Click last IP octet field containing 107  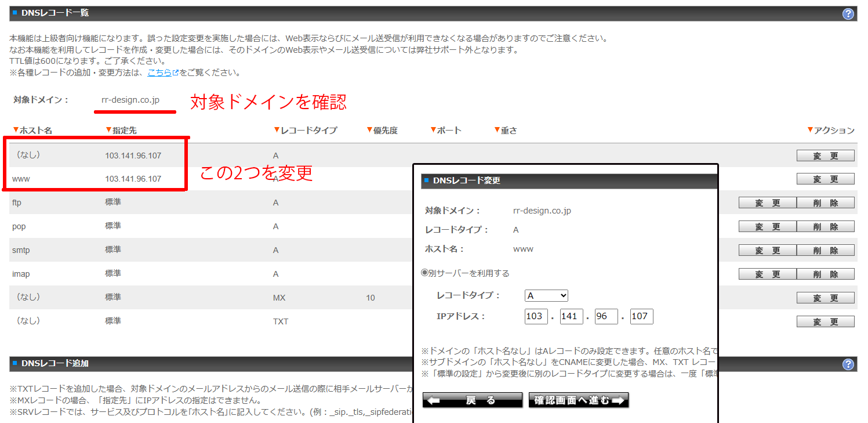641,316
